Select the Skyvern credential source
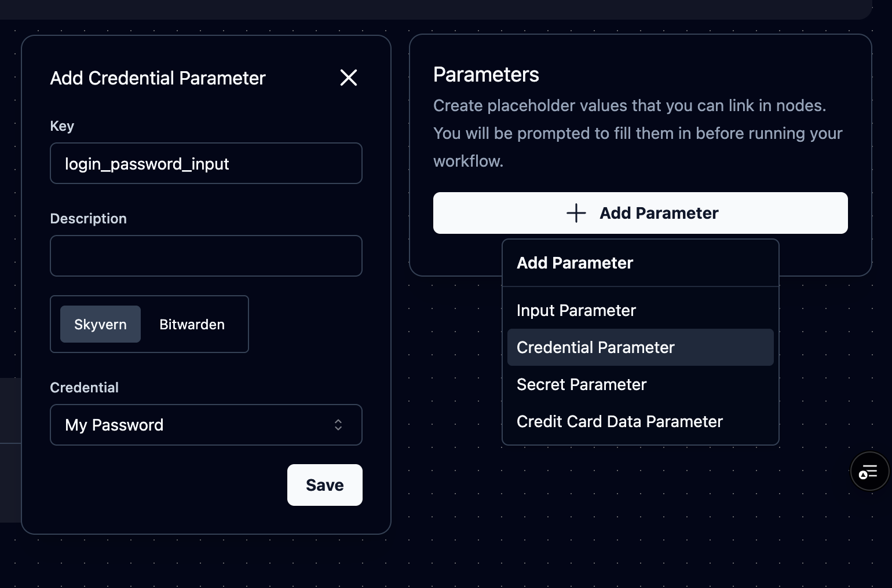 click(x=100, y=324)
